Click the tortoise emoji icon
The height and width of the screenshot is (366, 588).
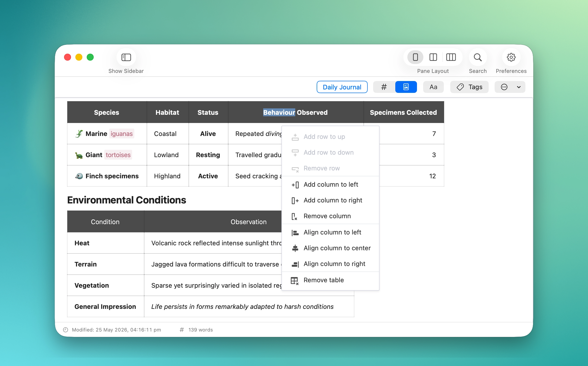point(79,155)
